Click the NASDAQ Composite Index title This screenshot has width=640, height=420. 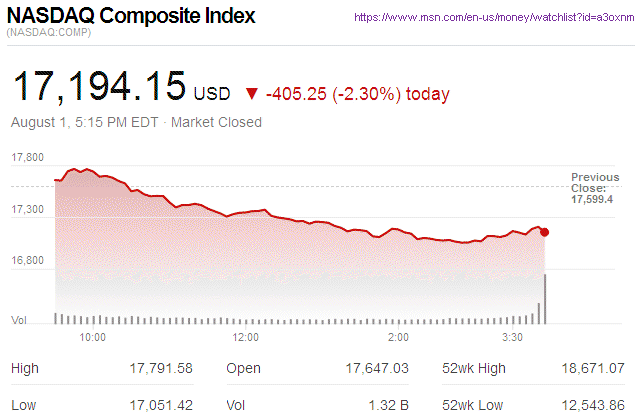click(x=131, y=16)
